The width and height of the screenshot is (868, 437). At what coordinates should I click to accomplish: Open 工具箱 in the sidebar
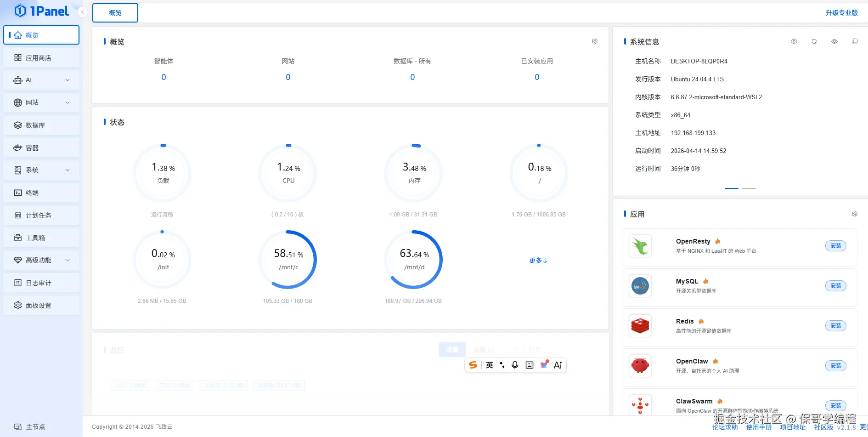41,238
